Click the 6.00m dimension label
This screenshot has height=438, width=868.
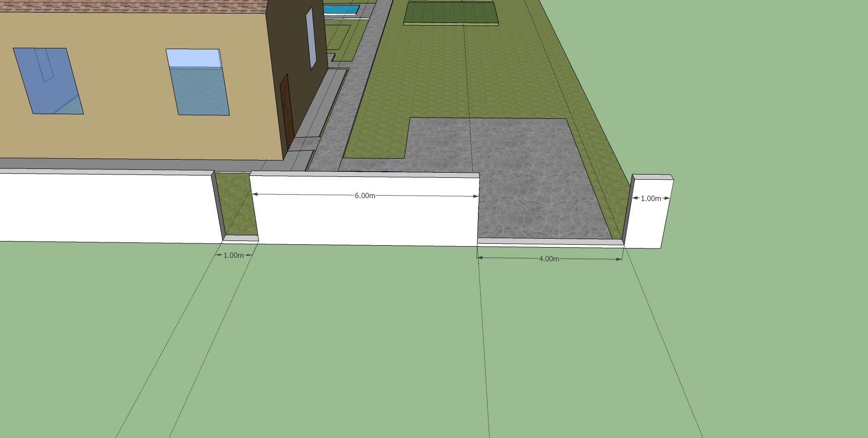pos(365,196)
